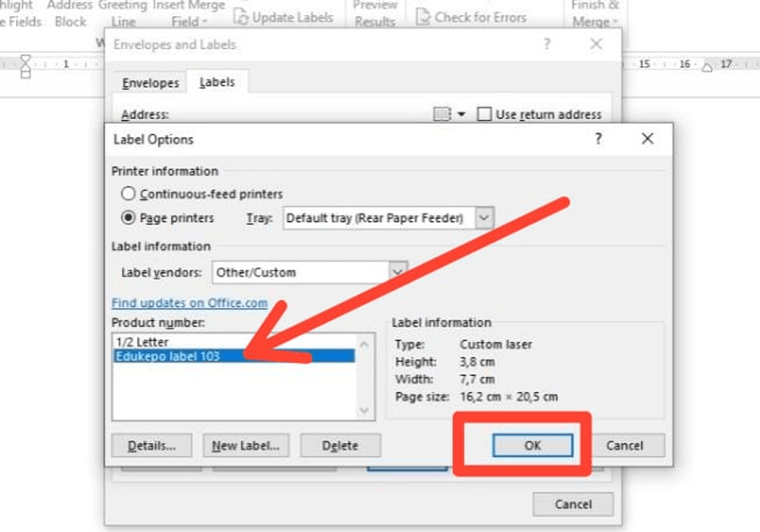This screenshot has height=532, width=760.
Task: Switch to the Labels tab
Action: tap(217, 81)
